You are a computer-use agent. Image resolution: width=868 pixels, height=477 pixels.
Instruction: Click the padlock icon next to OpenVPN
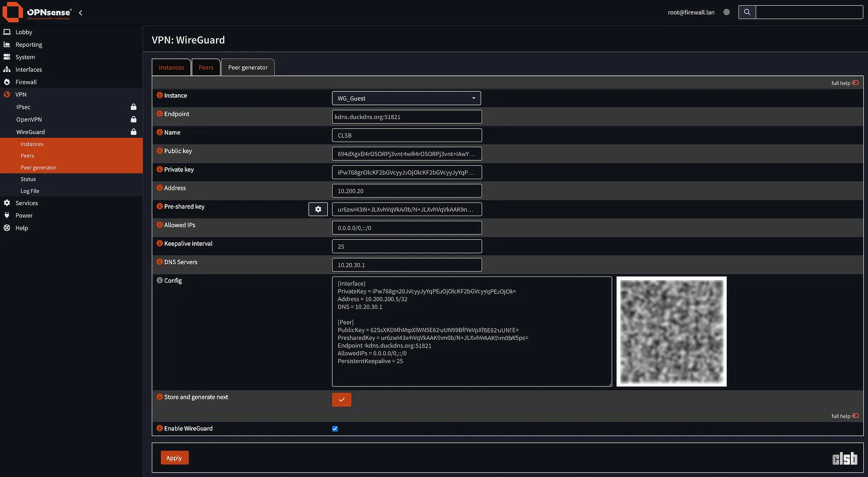(x=134, y=120)
